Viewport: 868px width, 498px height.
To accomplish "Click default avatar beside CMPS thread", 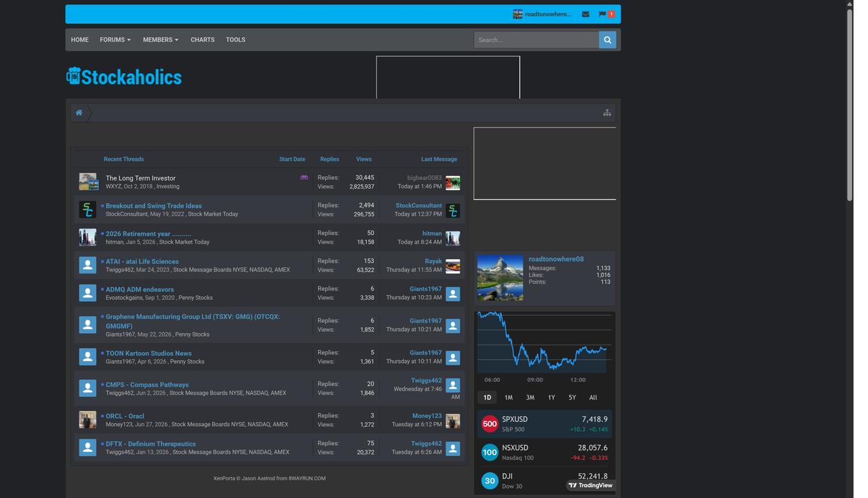I will 88,388.
